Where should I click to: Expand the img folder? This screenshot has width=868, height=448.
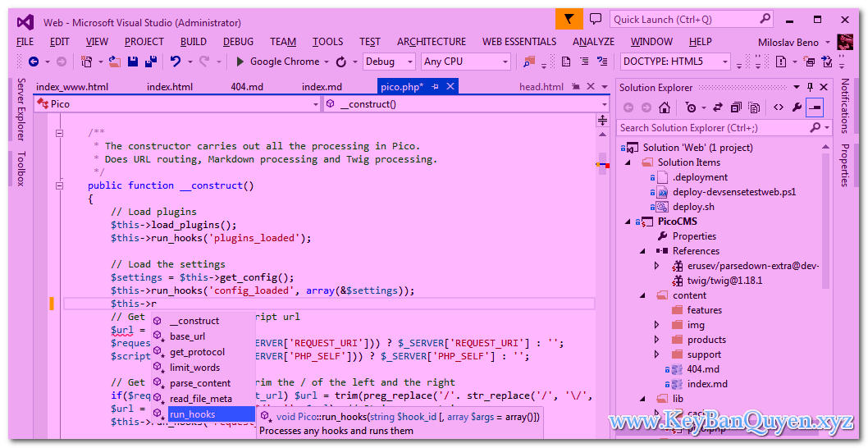[657, 325]
